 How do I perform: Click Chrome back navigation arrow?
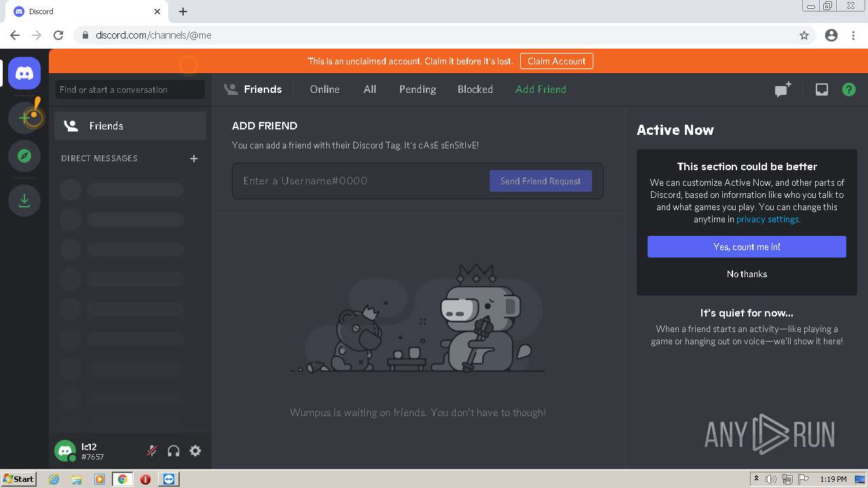(x=15, y=35)
